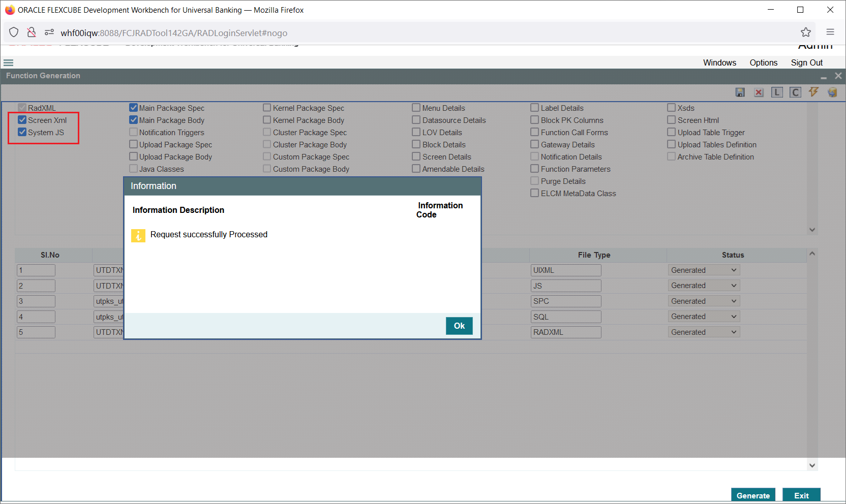Check the Kernel Package Spec box
Image resolution: width=846 pixels, height=504 pixels.
(x=267, y=108)
